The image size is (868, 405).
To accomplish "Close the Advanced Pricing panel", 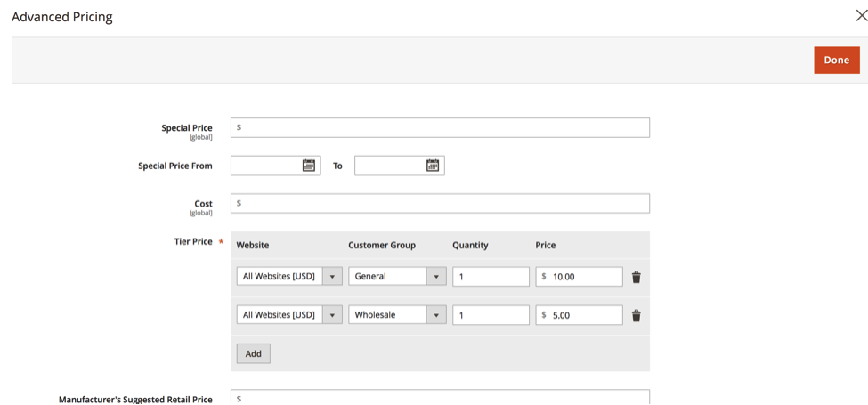I will 862,16.
